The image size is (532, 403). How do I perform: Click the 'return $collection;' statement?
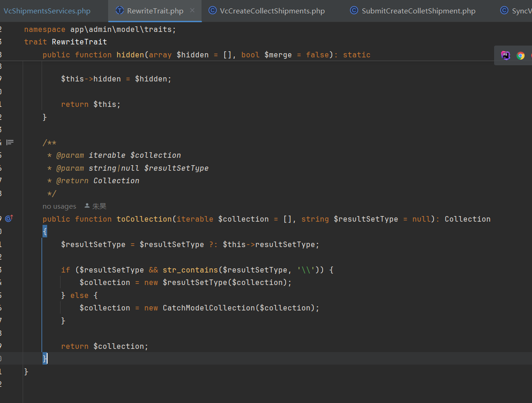pos(105,346)
